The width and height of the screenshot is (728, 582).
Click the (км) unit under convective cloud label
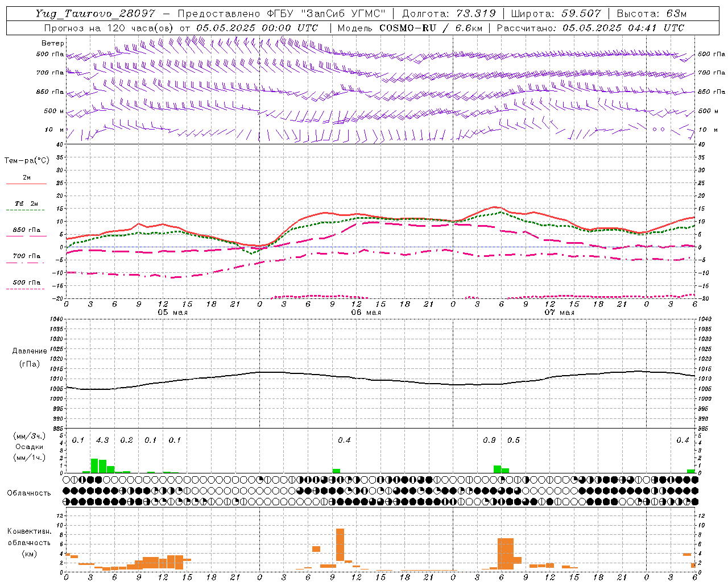point(30,554)
